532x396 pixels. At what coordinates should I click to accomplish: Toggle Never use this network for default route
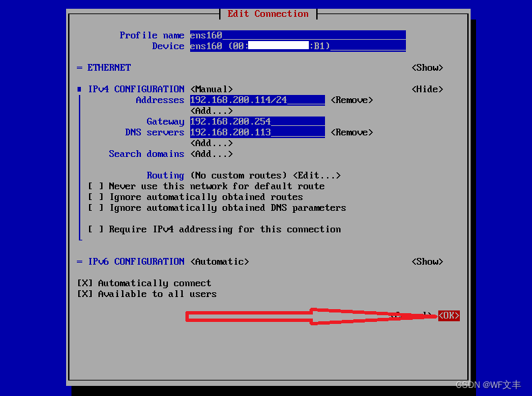click(x=206, y=186)
